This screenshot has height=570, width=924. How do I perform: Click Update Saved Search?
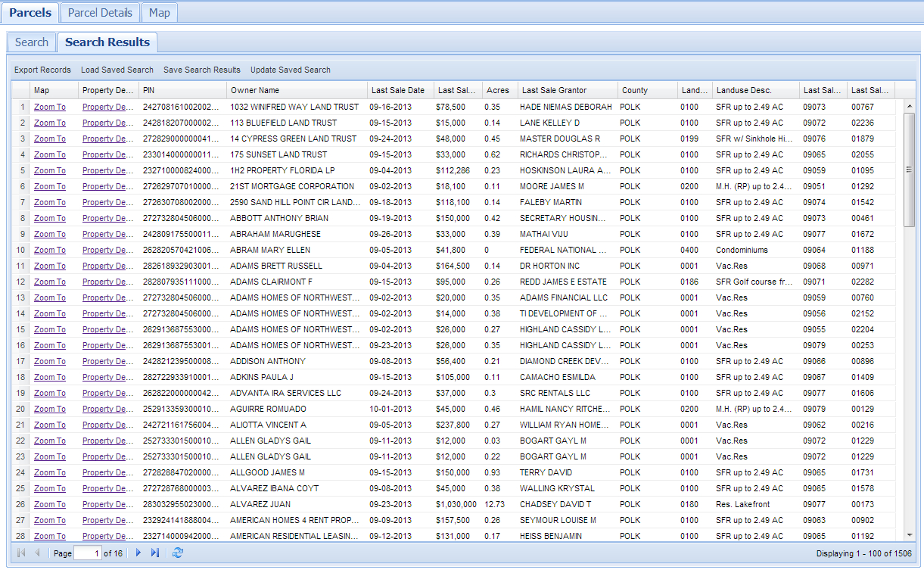[291, 70]
